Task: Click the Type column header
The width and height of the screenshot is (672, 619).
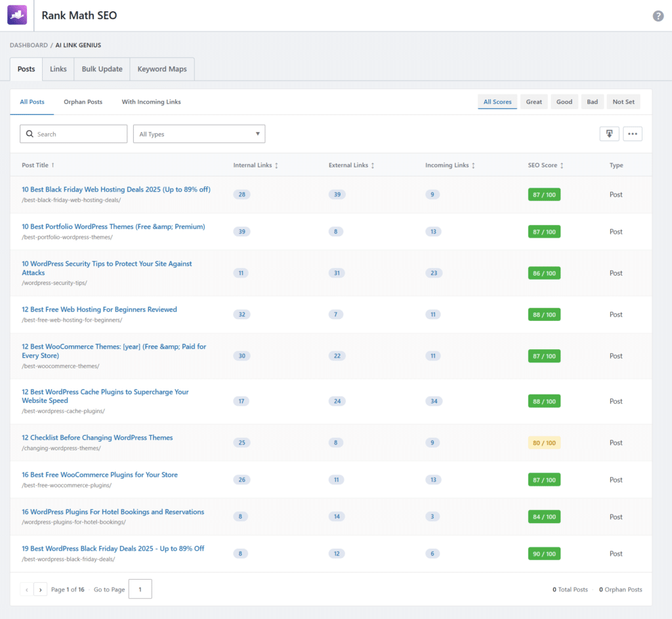Action: [616, 165]
